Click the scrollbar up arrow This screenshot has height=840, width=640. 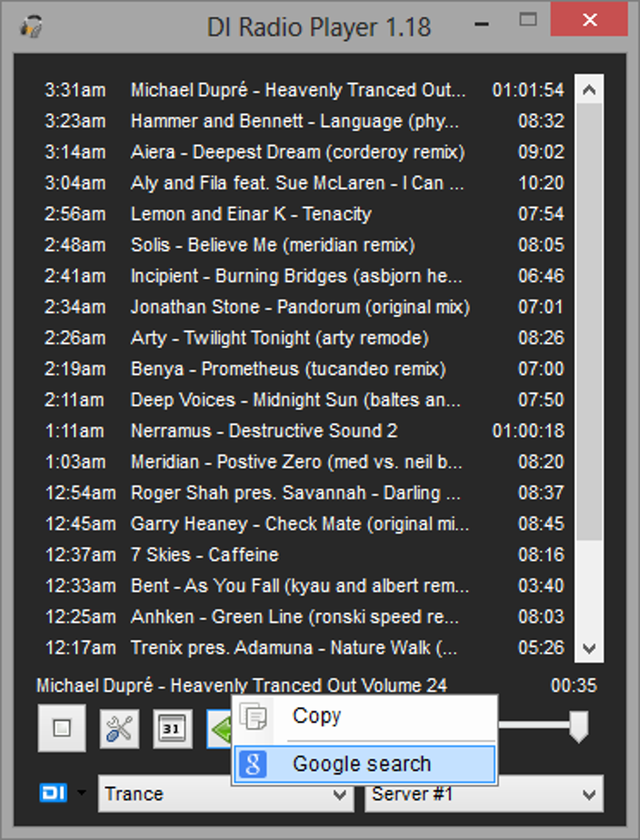[x=589, y=90]
